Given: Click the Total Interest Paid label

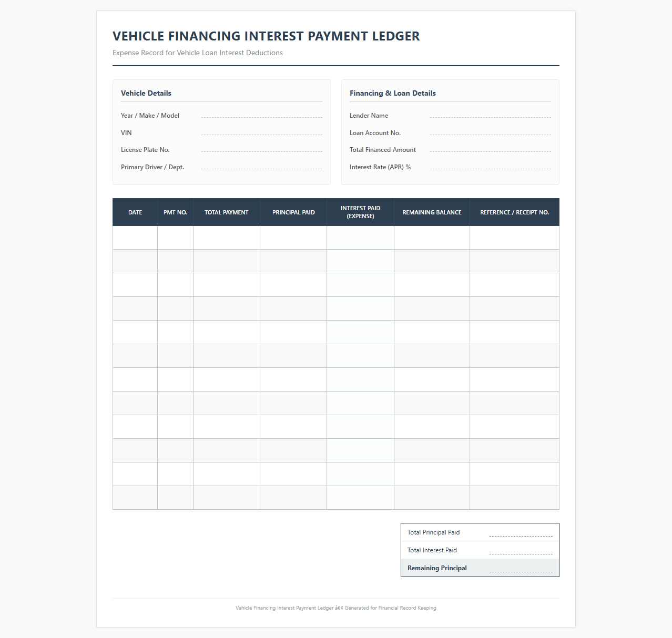Looking at the screenshot, I should coord(432,550).
